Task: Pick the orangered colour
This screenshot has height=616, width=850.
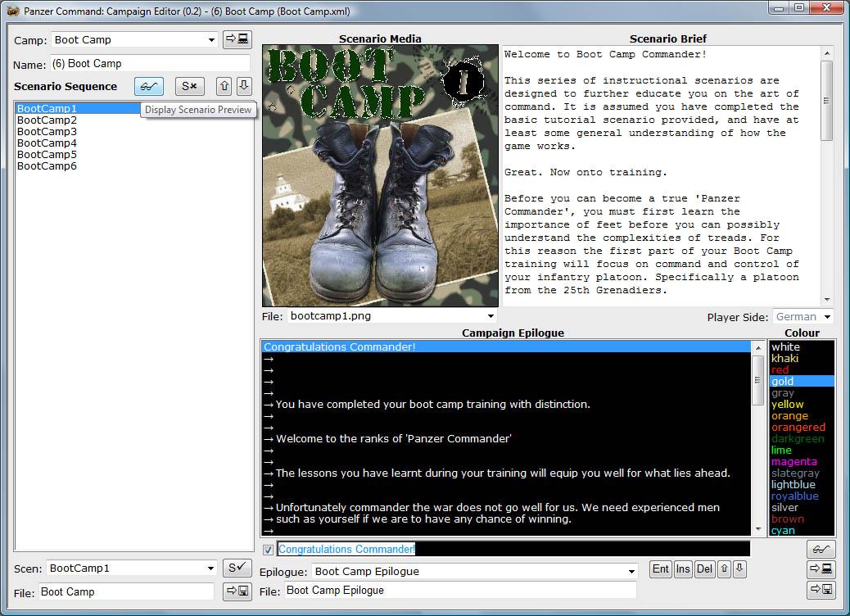Action: pyautogui.click(x=802, y=427)
